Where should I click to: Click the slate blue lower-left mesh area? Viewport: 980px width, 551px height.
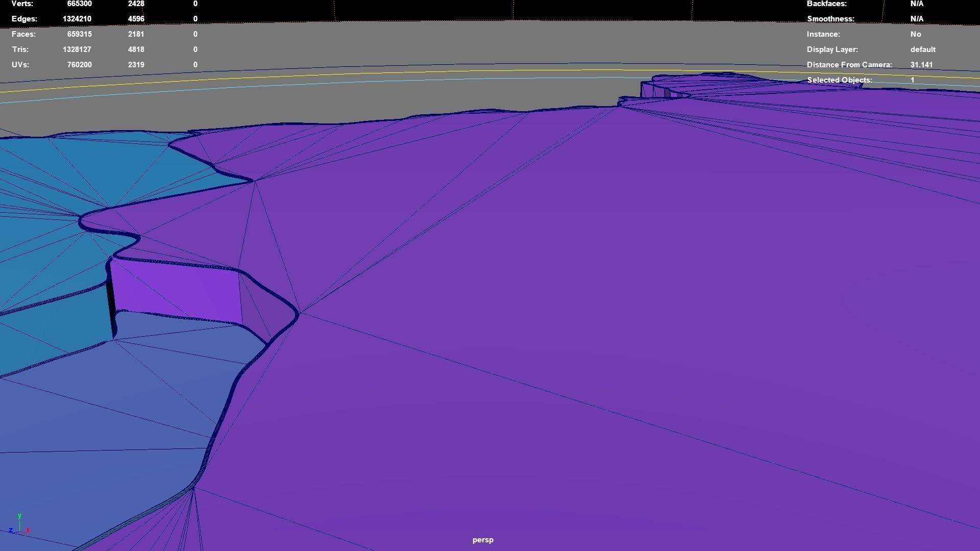click(102, 434)
